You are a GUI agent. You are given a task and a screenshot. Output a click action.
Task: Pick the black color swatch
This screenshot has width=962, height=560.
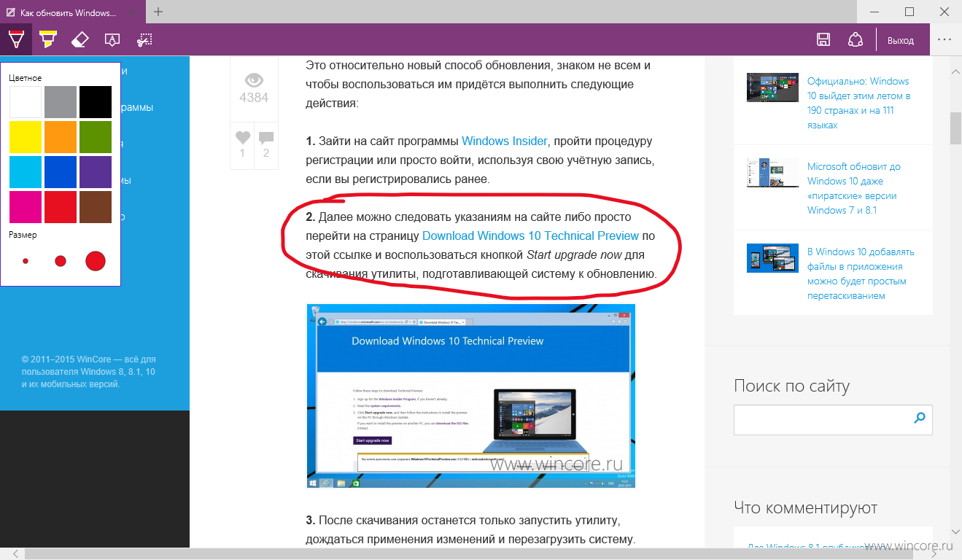click(x=96, y=102)
